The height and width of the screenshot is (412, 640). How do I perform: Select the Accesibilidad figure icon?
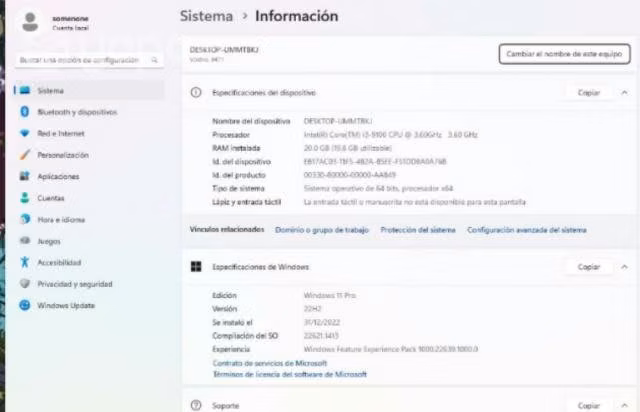(24, 262)
